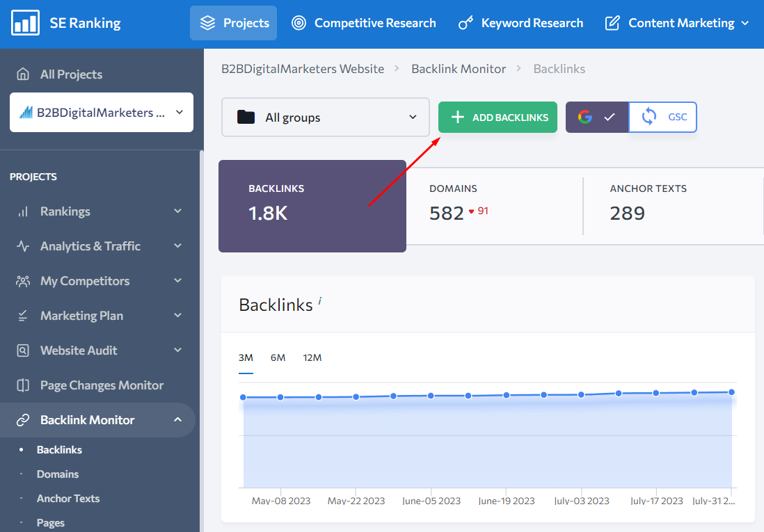
Task: Click the Marketing Plan checklist icon
Action: (x=23, y=316)
